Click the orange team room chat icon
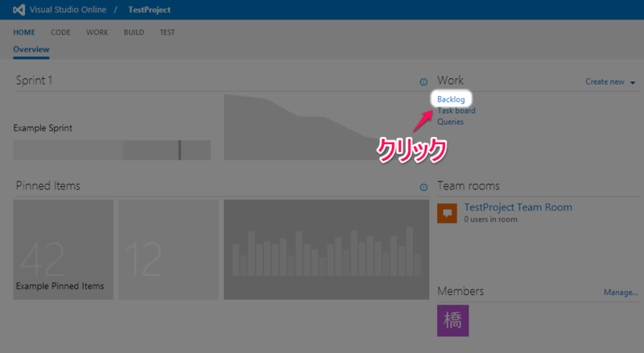 point(447,213)
